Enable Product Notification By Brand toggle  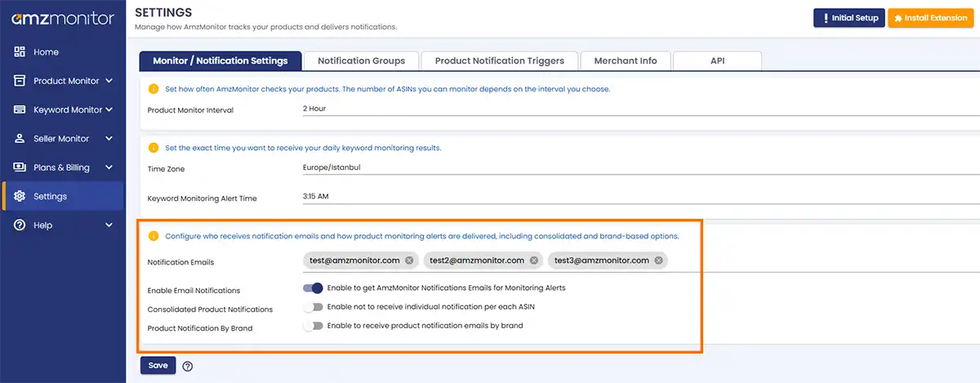(313, 326)
